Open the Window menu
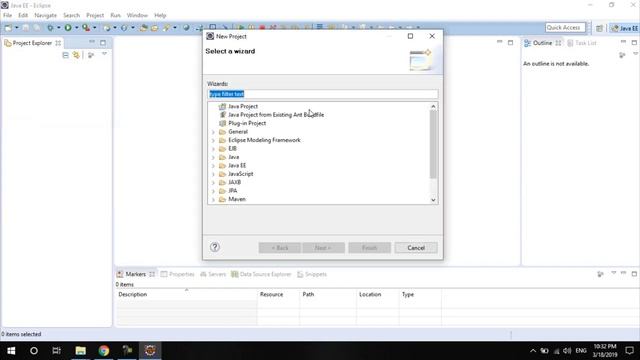Viewport: 640px width, 360px height. [x=137, y=15]
